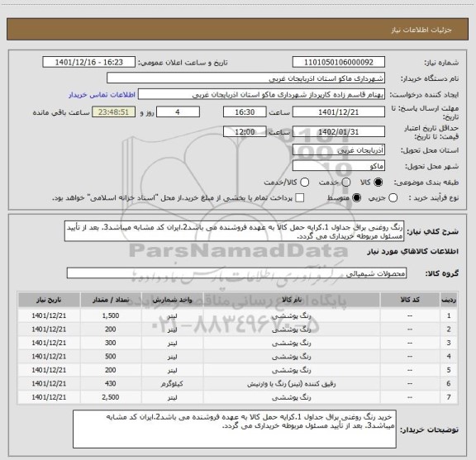
Task: Click the buyer notes text area
Action: 235,429
